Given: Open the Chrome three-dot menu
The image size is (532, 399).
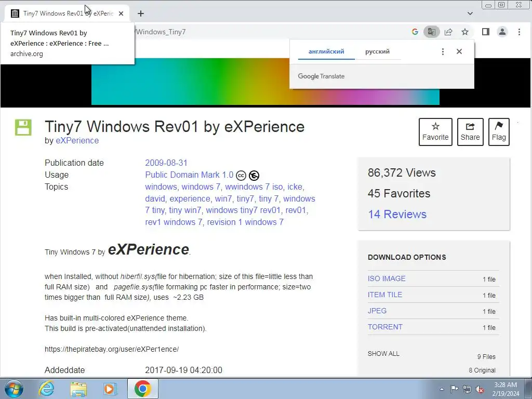Looking at the screenshot, I should click(519, 32).
